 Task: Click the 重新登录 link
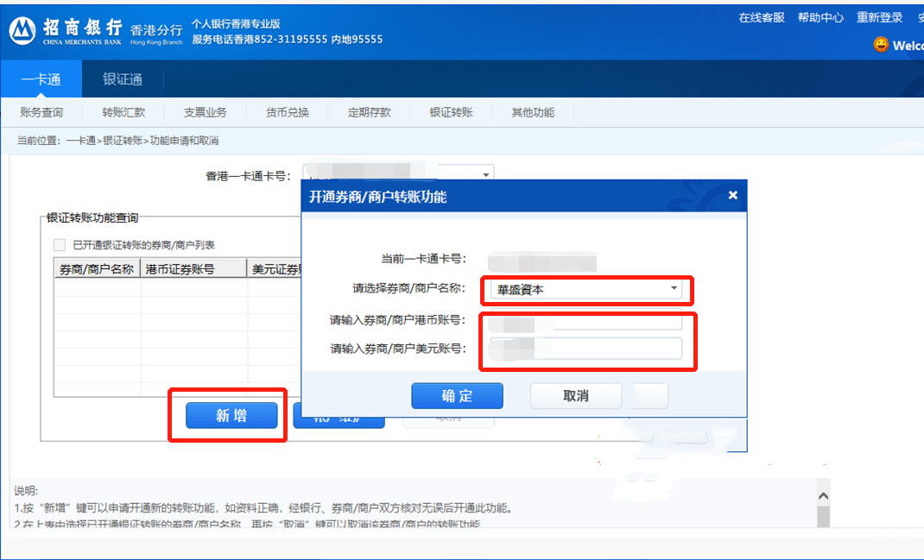coord(879,17)
